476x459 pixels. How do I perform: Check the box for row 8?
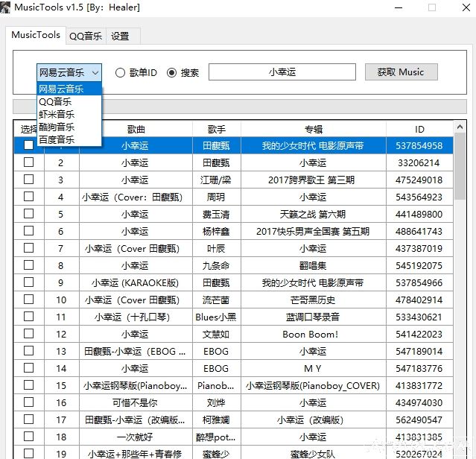point(28,265)
